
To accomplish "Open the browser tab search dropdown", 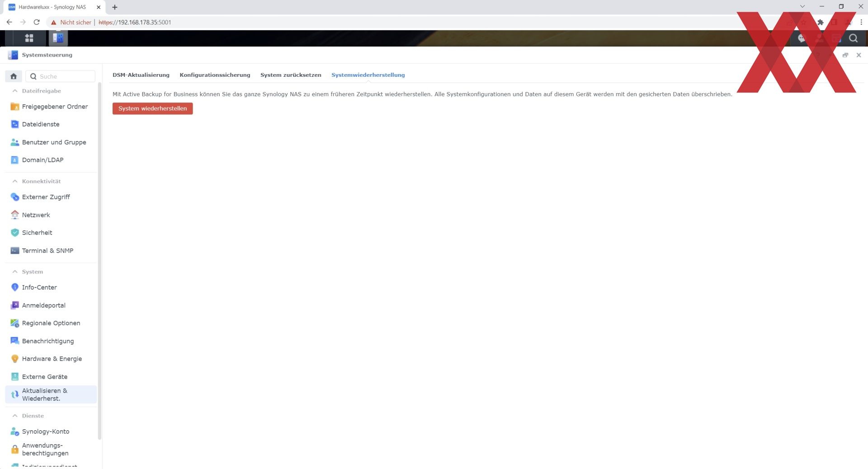I will click(x=802, y=7).
